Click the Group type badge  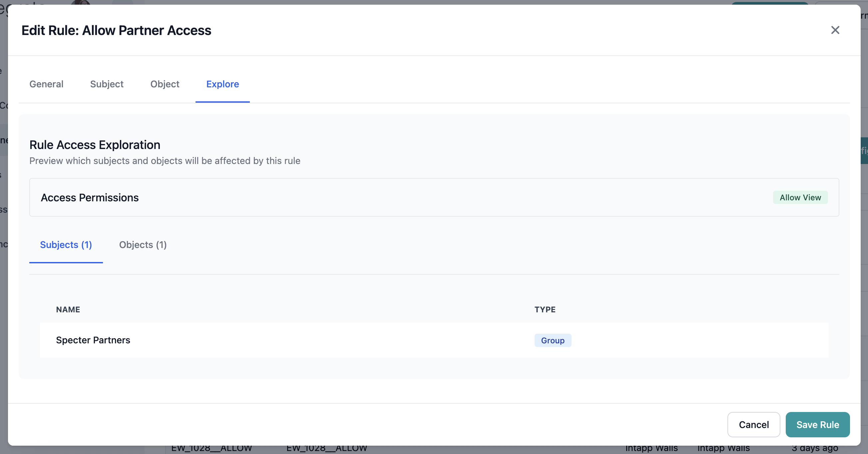coord(552,340)
